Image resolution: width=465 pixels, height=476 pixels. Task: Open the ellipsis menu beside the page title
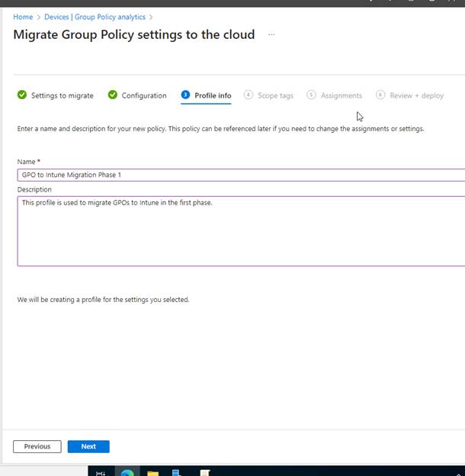271,35
